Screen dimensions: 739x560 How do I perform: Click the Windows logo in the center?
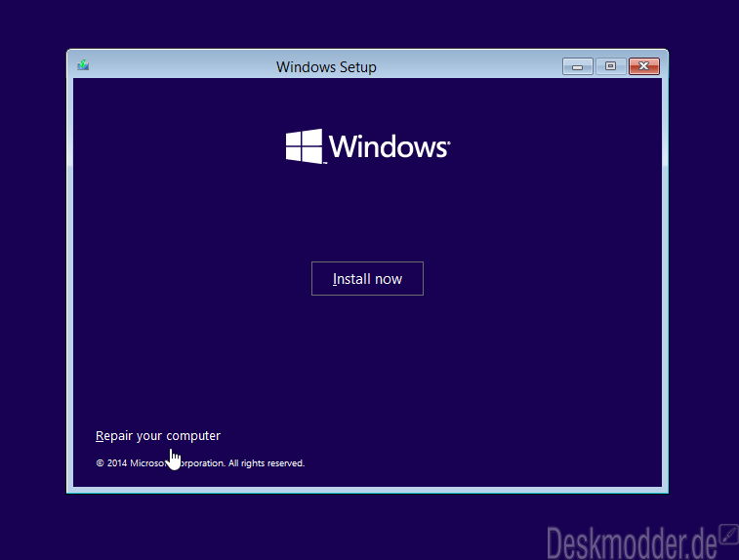click(368, 146)
